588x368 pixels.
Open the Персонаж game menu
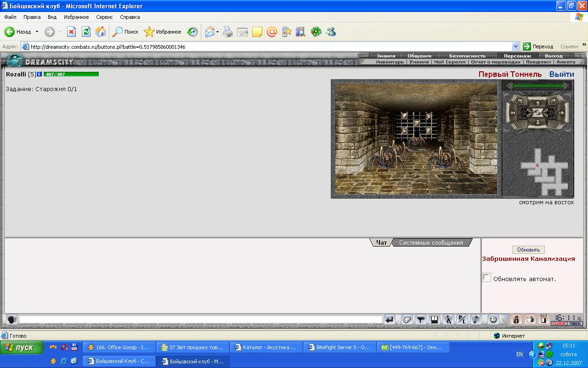click(x=517, y=56)
